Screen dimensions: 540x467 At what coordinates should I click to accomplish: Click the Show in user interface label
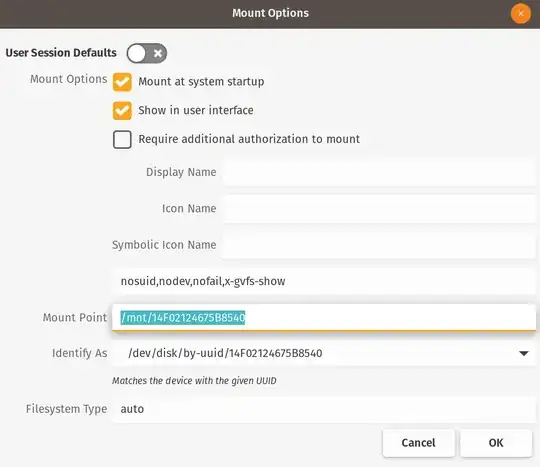pos(196,110)
